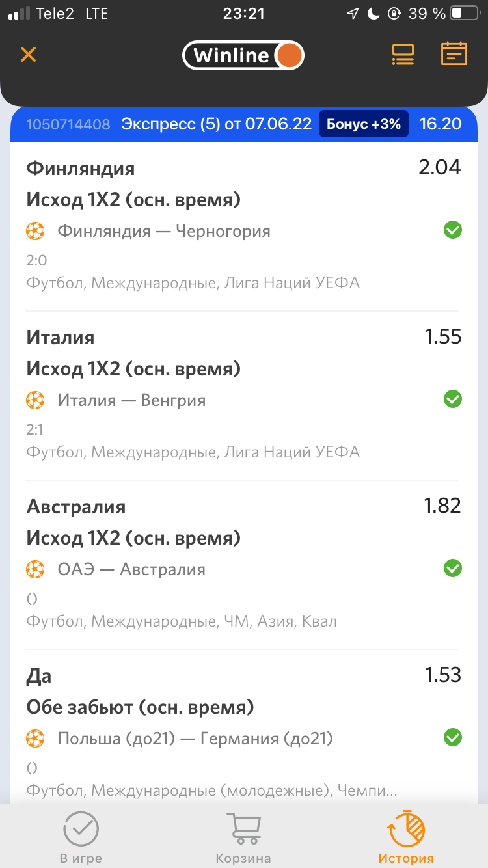Open Италия — Венгрия match
This screenshot has width=488, height=868.
(131, 400)
